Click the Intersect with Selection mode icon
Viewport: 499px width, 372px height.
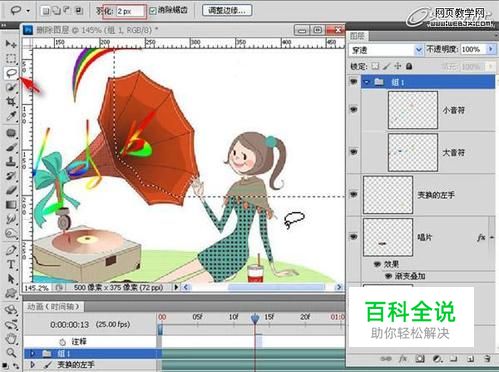[79, 11]
